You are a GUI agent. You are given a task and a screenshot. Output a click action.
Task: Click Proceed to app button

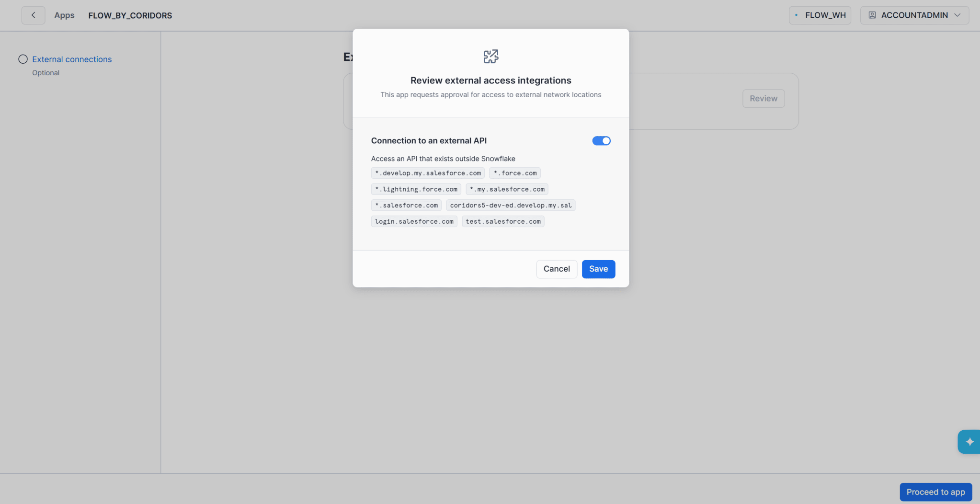point(935,492)
